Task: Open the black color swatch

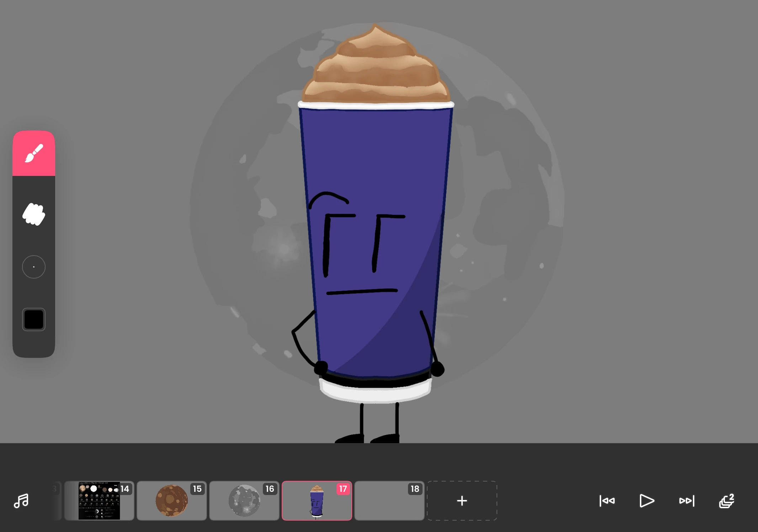Action: pyautogui.click(x=34, y=319)
